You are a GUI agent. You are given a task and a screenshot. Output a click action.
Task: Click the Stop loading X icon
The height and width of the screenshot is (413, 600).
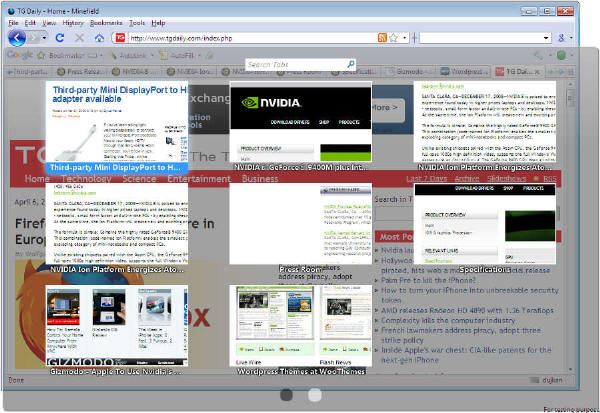click(80, 38)
